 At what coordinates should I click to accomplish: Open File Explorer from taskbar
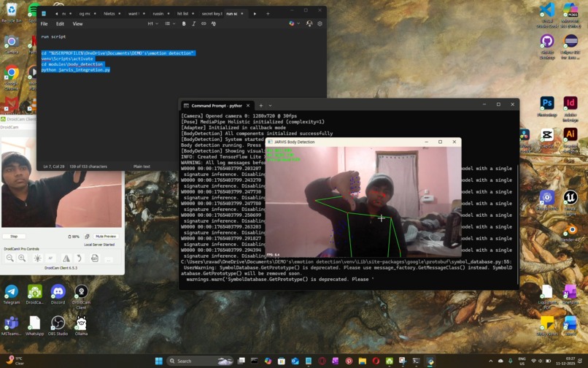(x=363, y=361)
